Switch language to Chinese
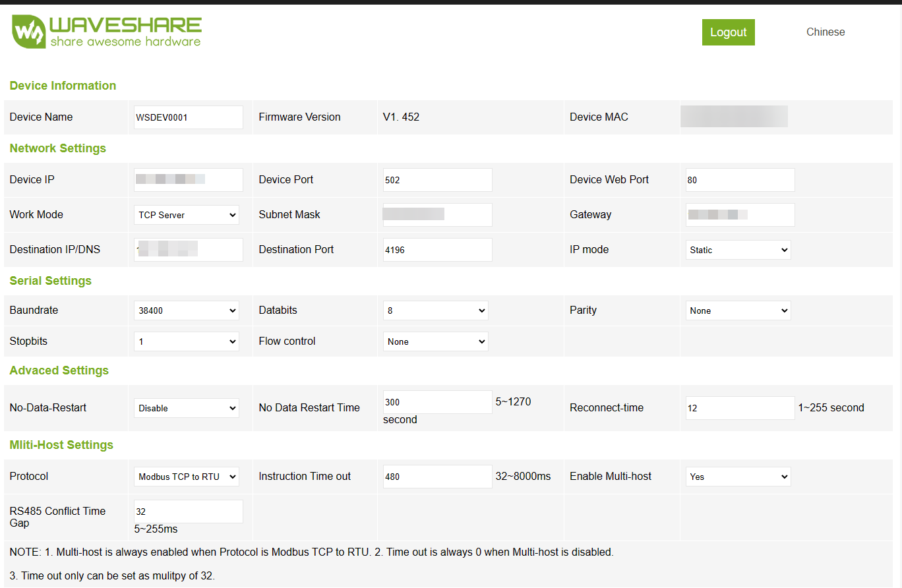The image size is (902, 588). [x=825, y=32]
